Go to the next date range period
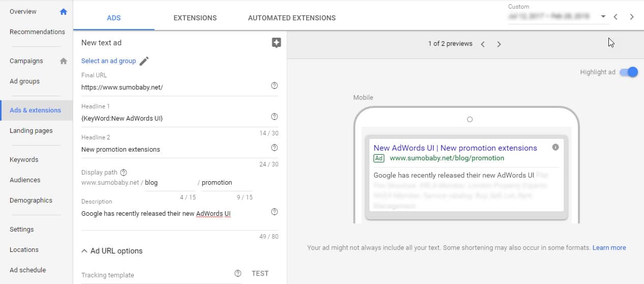The width and height of the screenshot is (644, 284). (632, 17)
